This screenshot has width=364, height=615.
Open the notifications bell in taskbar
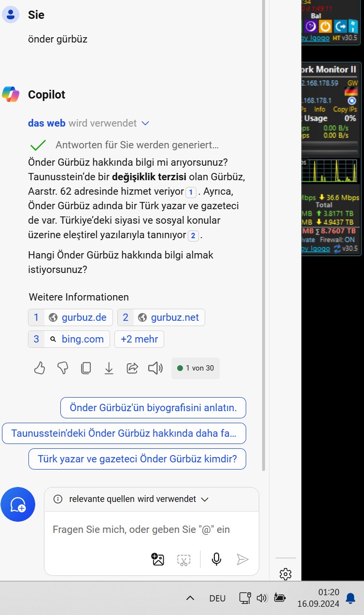tap(351, 598)
